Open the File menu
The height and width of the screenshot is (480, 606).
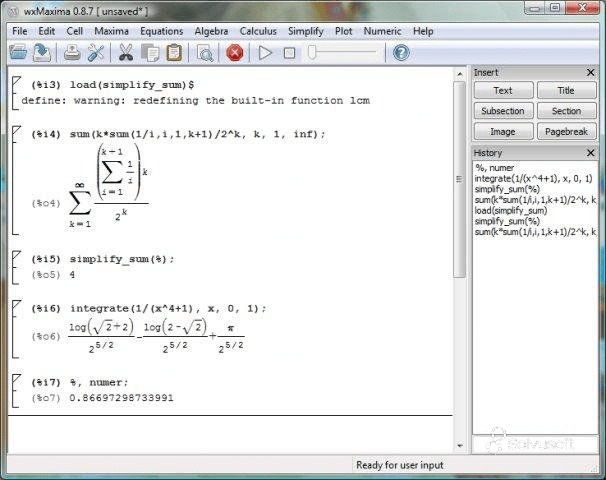[x=20, y=31]
